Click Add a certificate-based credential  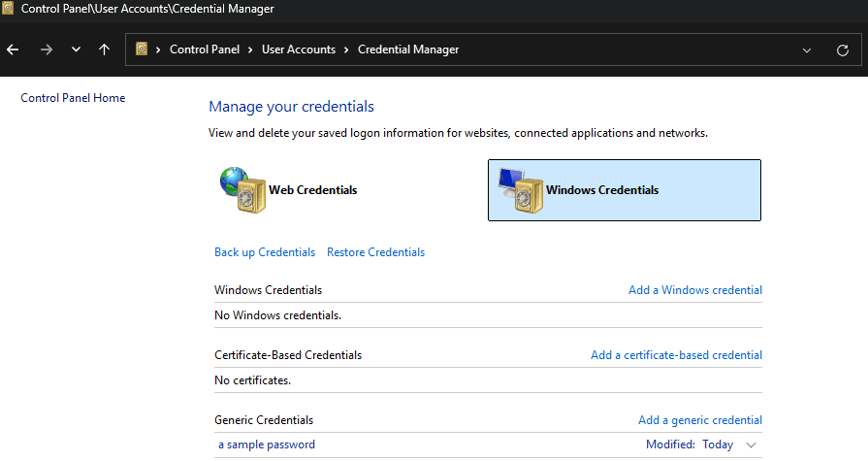point(676,355)
